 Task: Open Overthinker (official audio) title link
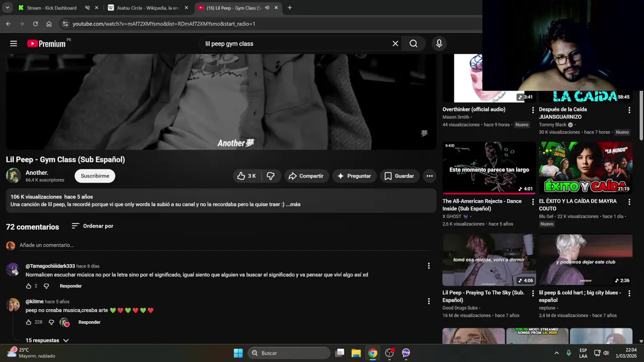tap(474, 110)
